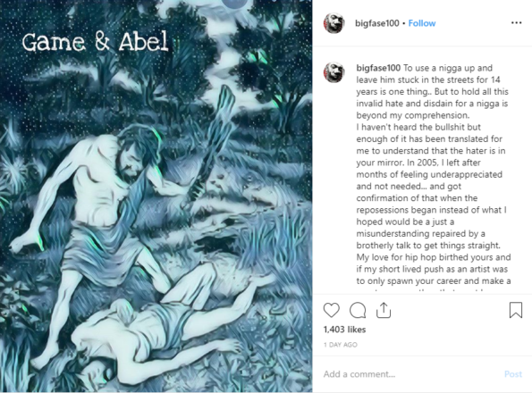This screenshot has width=532, height=393.
Task: Follow the bigfase100 account
Action: click(422, 23)
